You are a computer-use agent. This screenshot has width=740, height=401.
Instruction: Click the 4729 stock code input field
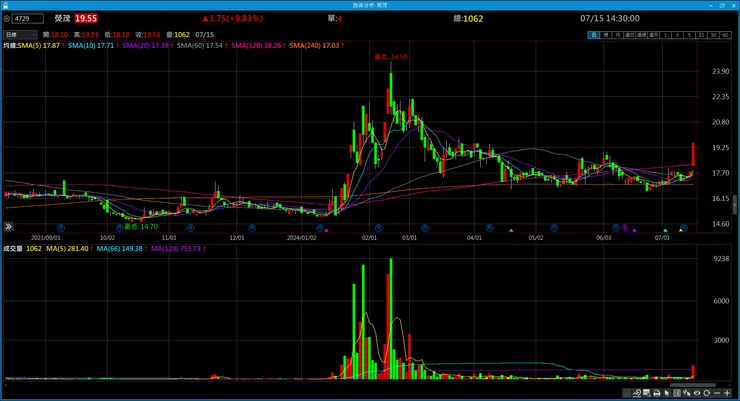27,18
